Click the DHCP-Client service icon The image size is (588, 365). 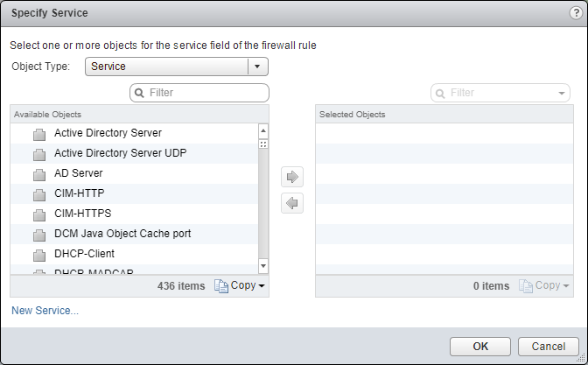coord(38,255)
